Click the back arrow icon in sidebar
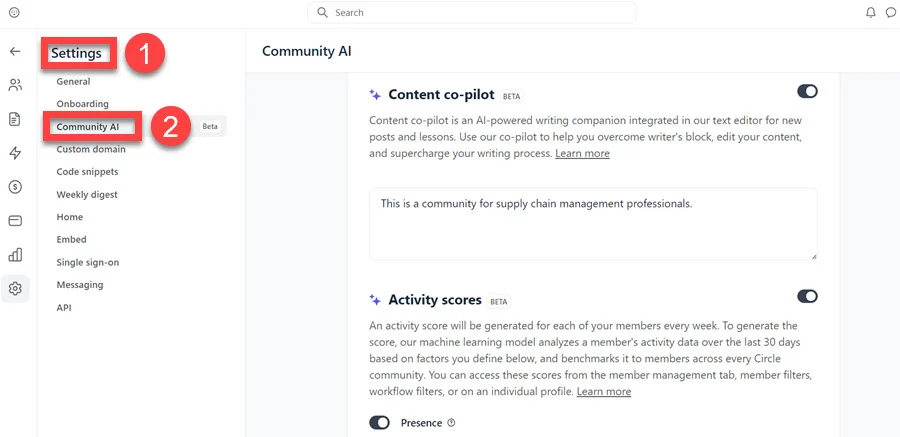The width and height of the screenshot is (900, 437). click(15, 51)
